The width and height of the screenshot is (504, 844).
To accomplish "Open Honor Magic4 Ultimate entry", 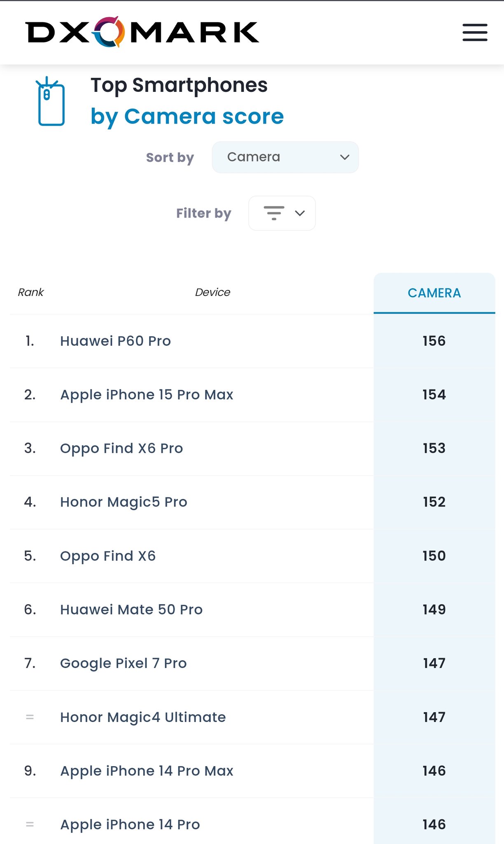I will click(143, 717).
